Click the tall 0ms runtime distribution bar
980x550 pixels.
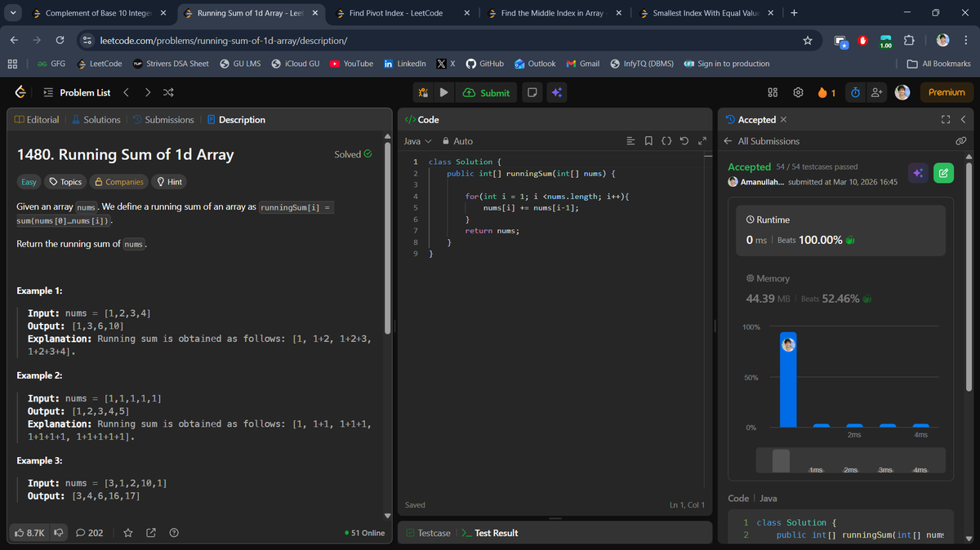click(x=788, y=379)
